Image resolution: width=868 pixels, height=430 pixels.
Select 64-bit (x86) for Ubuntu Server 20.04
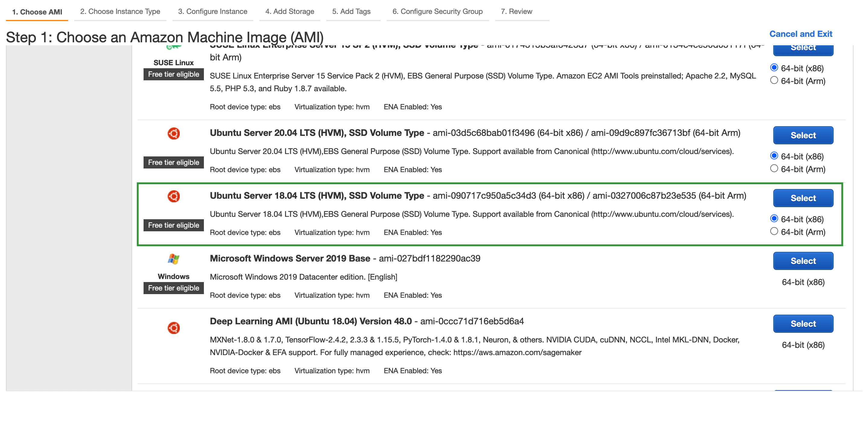pyautogui.click(x=774, y=156)
